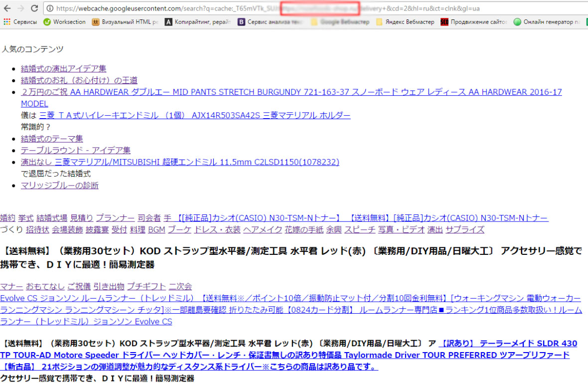Open the Google Вебмастер bookmark folder
Image resolution: width=588 pixels, height=385 pixels.
coord(340,22)
